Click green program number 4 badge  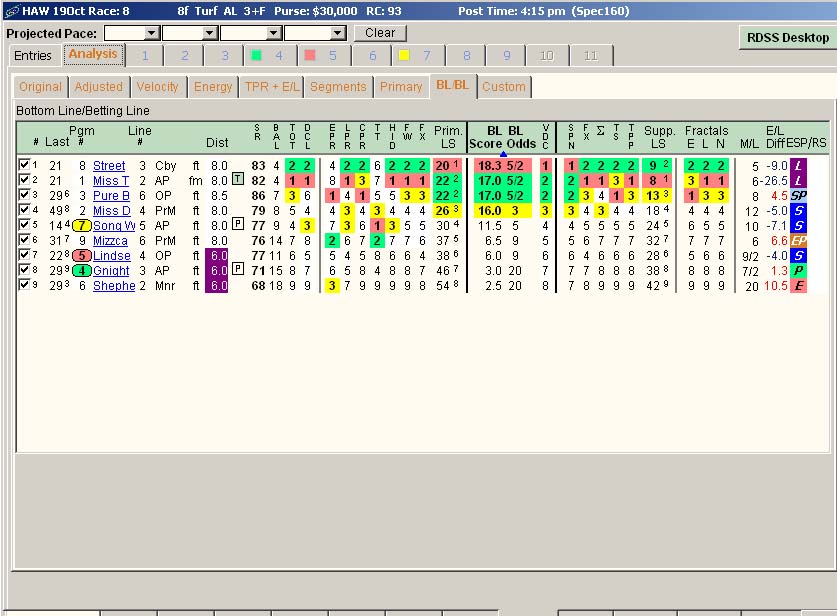[82, 271]
